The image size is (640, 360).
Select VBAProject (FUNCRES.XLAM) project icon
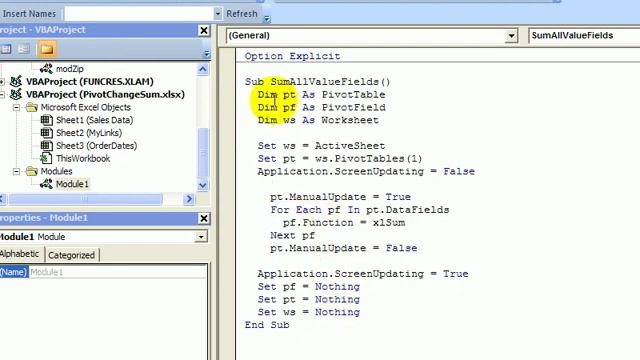coord(16,81)
